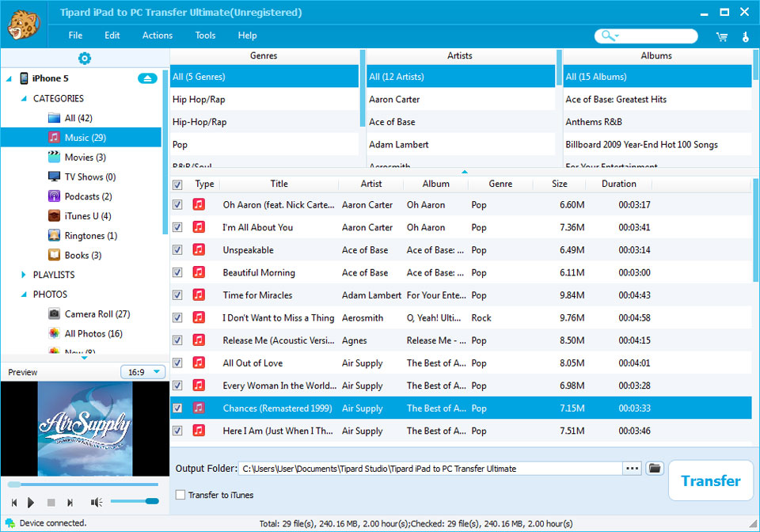Browse output folder with ellipsis button
Screen dimensions: 760x532
pyautogui.click(x=632, y=468)
